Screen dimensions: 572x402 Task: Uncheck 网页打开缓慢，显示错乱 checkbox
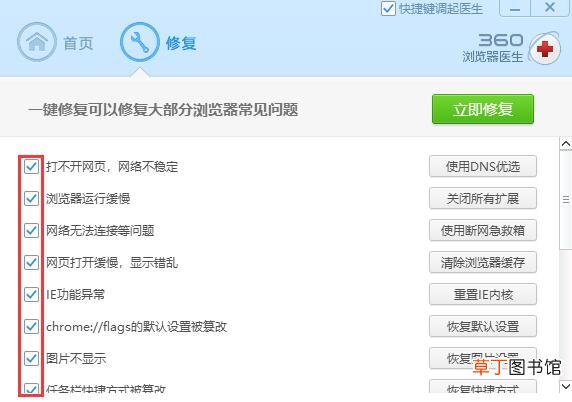click(x=31, y=262)
